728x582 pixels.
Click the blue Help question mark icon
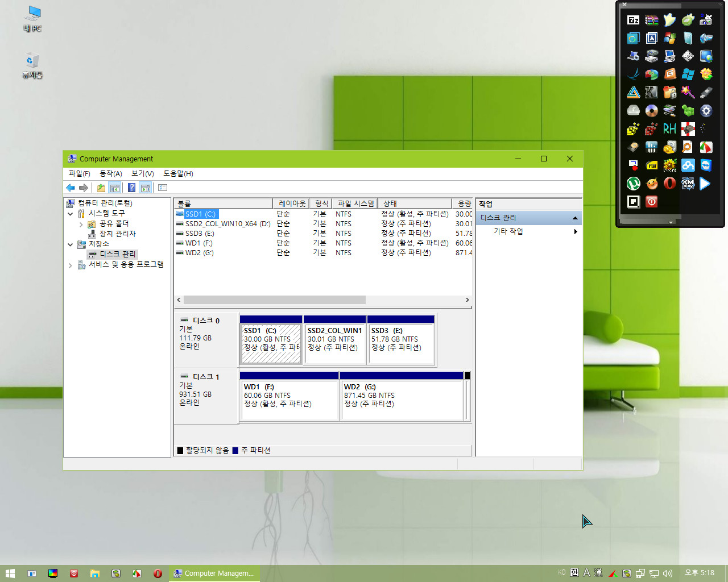click(x=132, y=188)
